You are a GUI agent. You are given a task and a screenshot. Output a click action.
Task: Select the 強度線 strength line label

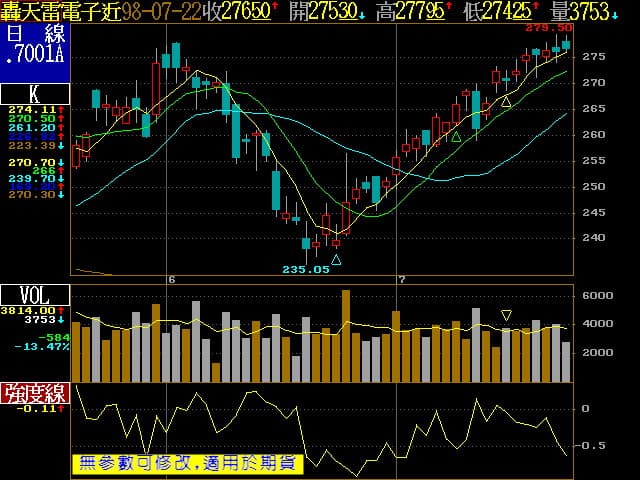click(35, 392)
